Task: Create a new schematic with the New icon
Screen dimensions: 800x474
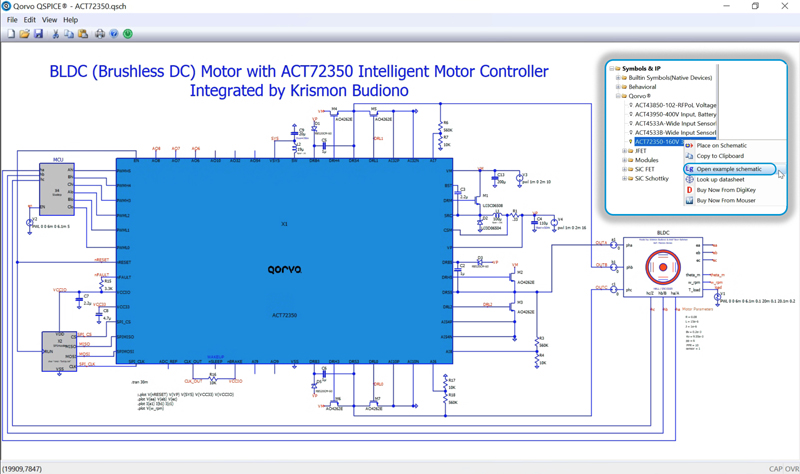Action: coord(11,34)
